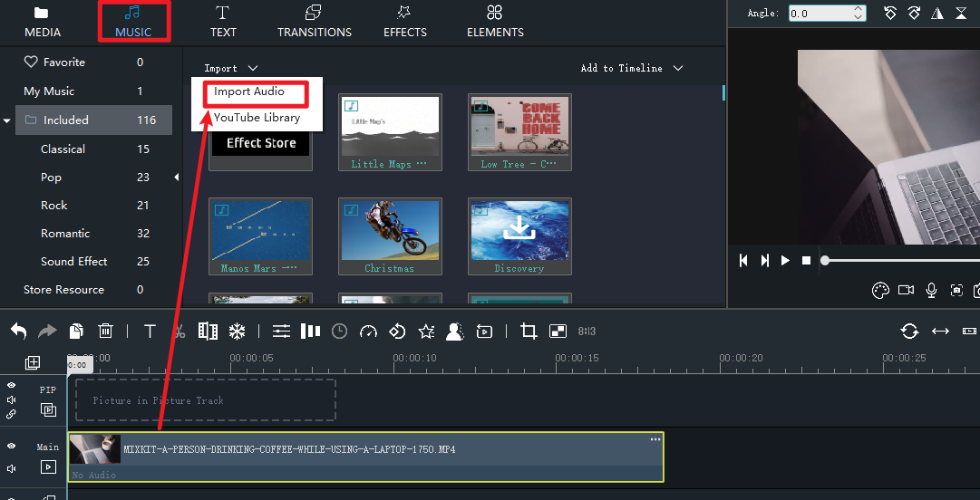The image size is (980, 500).
Task: Select the scissors split tool
Action: (x=179, y=331)
